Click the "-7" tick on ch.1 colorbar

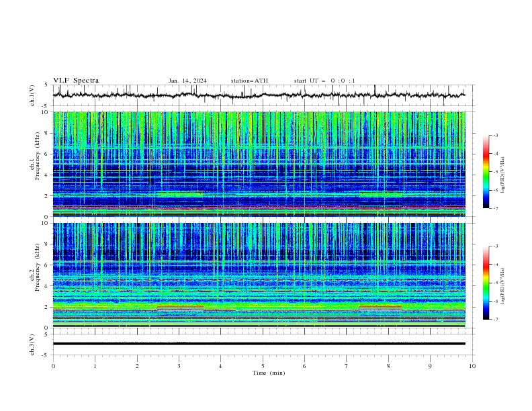[495, 208]
